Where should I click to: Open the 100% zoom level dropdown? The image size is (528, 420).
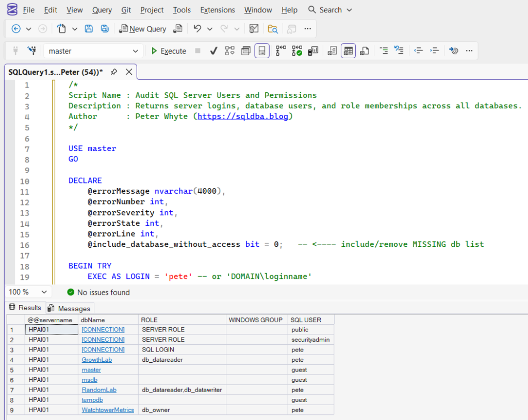[45, 292]
